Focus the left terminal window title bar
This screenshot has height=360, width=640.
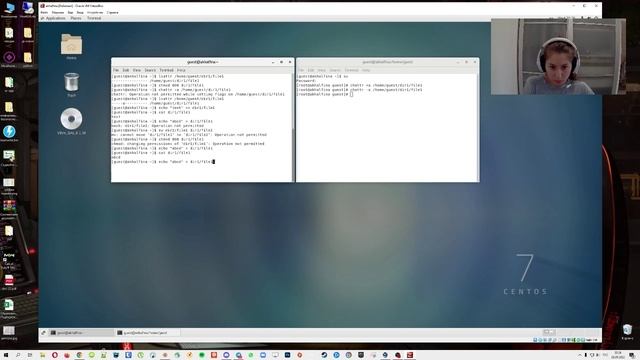(x=203, y=62)
